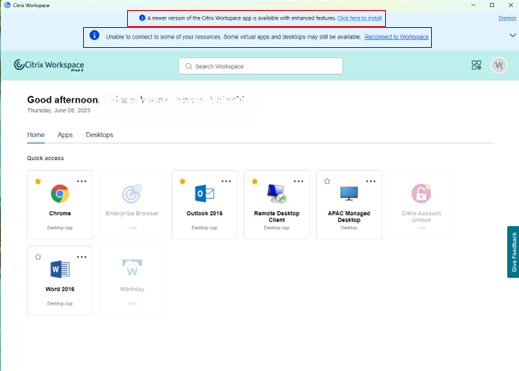Collapse the notification banner with the chevron
Viewport: 519px width, 371px height.
513,35
